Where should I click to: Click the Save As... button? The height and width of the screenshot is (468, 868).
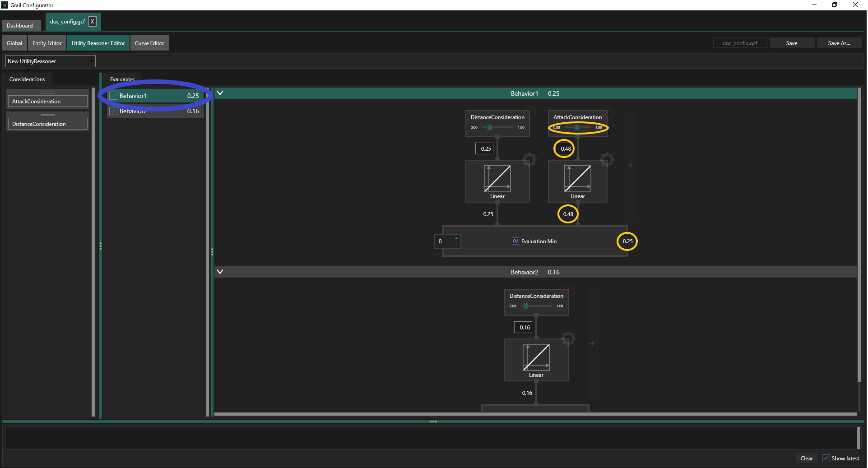click(x=838, y=43)
